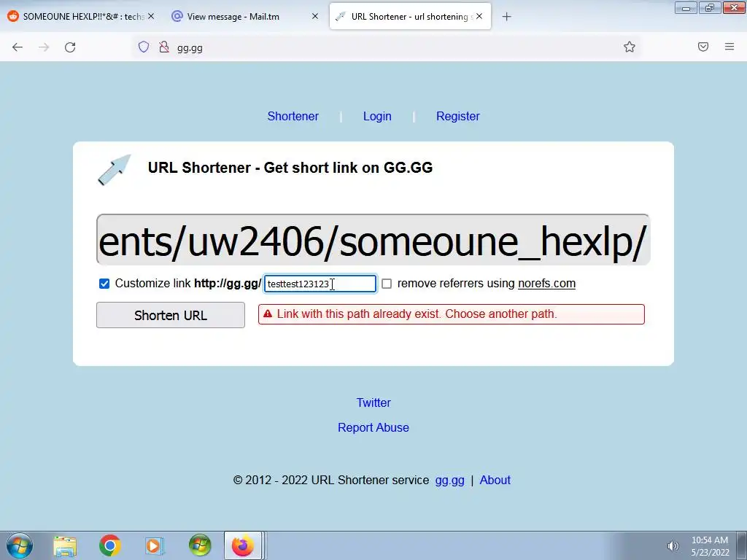Click the Firefox icon in the URL Shortener tab

(340, 17)
